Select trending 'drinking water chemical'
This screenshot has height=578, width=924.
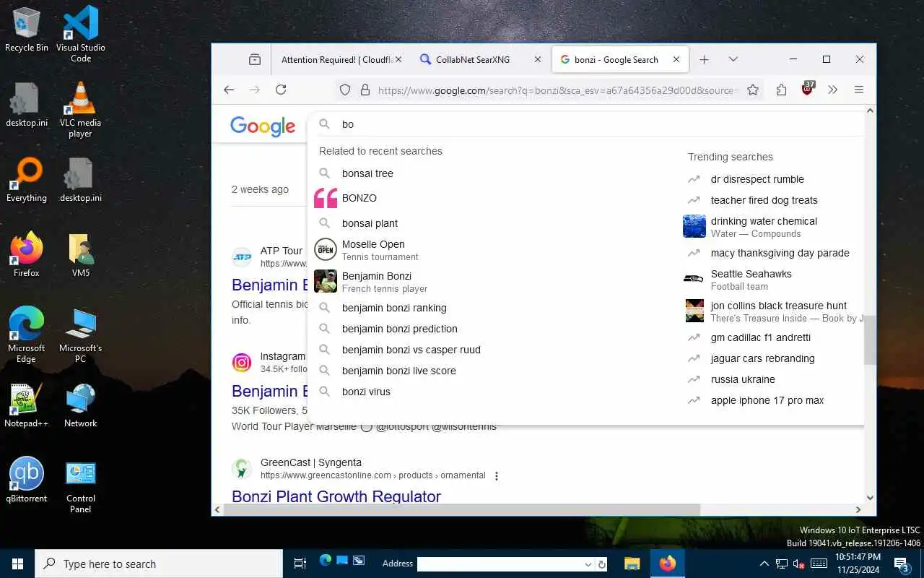[764, 226]
